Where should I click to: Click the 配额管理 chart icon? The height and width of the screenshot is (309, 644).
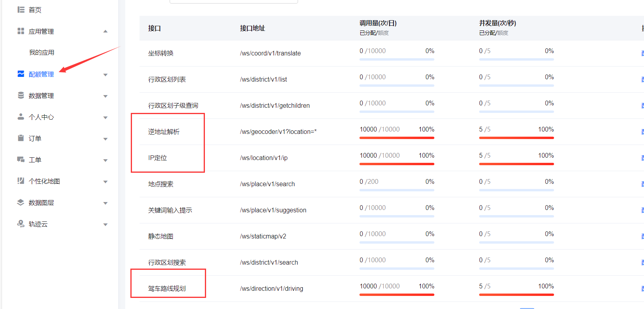[x=21, y=74]
